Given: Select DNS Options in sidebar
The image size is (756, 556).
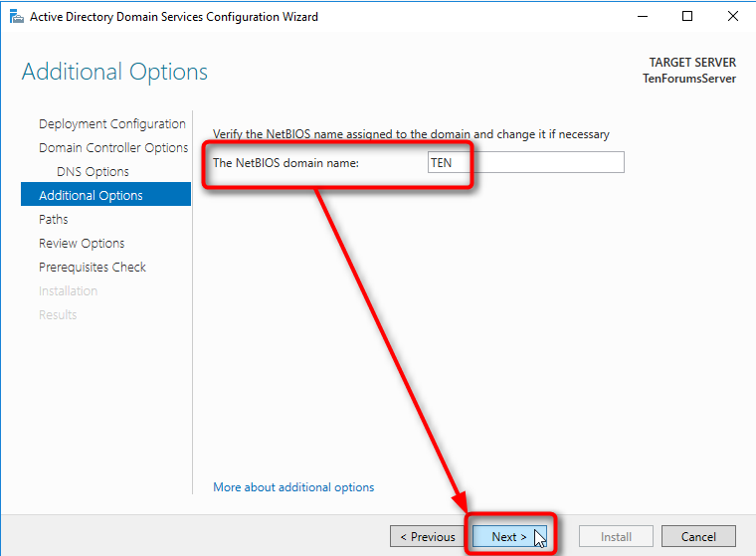Looking at the screenshot, I should (93, 172).
